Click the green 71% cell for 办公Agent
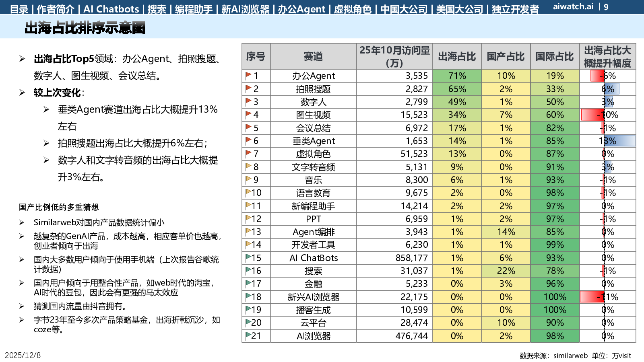Screen dimensions: 644x362 click(x=457, y=76)
